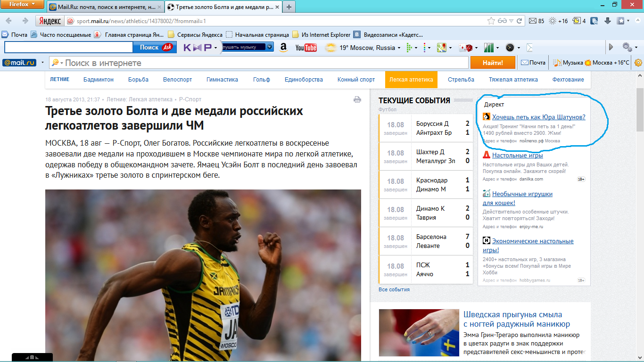The height and width of the screenshot is (362, 644).
Task: Click the mail envelope icon showing 85
Action: pyautogui.click(x=533, y=21)
